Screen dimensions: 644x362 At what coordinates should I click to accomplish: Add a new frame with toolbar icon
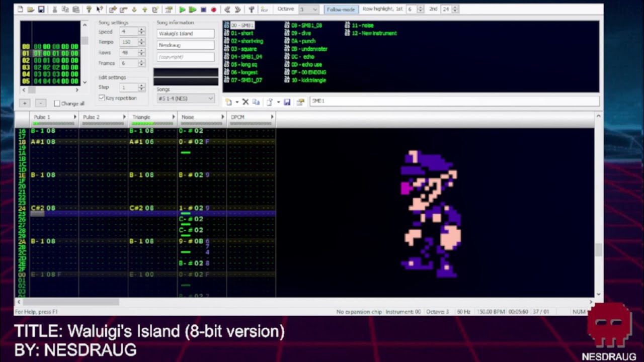113,10
